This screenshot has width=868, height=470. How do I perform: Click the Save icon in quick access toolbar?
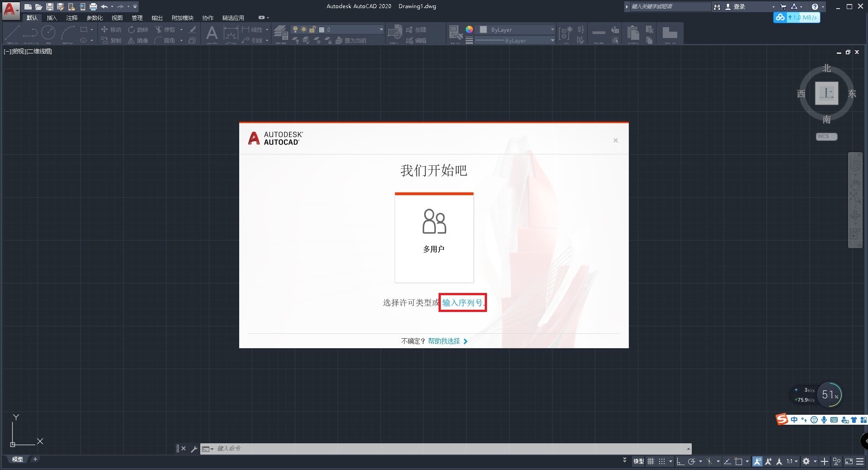(50, 7)
